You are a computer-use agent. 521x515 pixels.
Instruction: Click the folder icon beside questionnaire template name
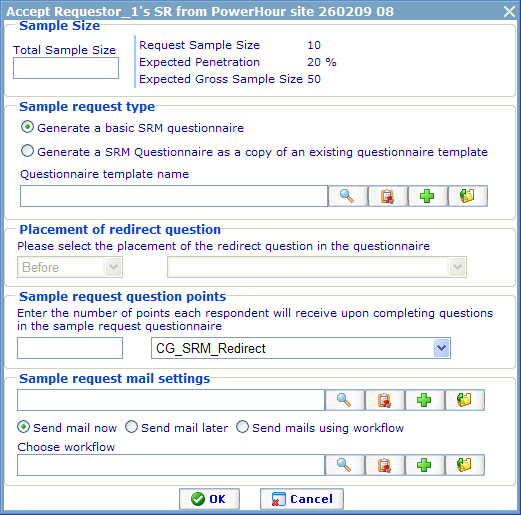tap(468, 196)
